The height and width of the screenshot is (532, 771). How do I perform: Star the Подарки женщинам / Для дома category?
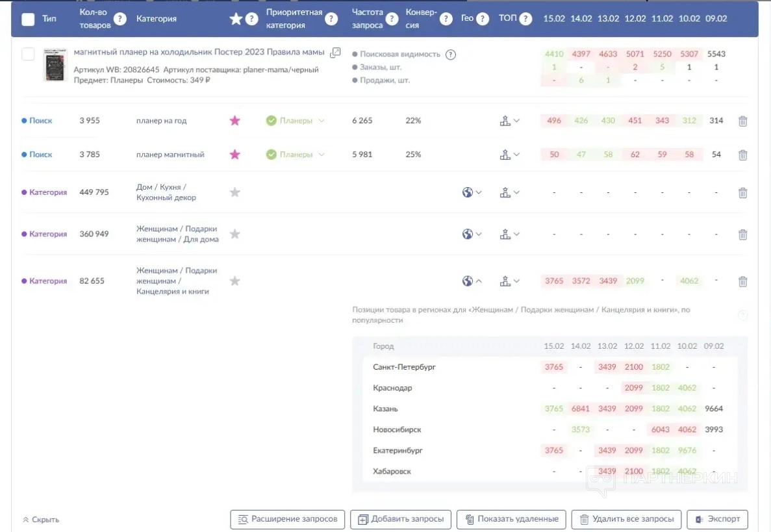[x=235, y=234]
